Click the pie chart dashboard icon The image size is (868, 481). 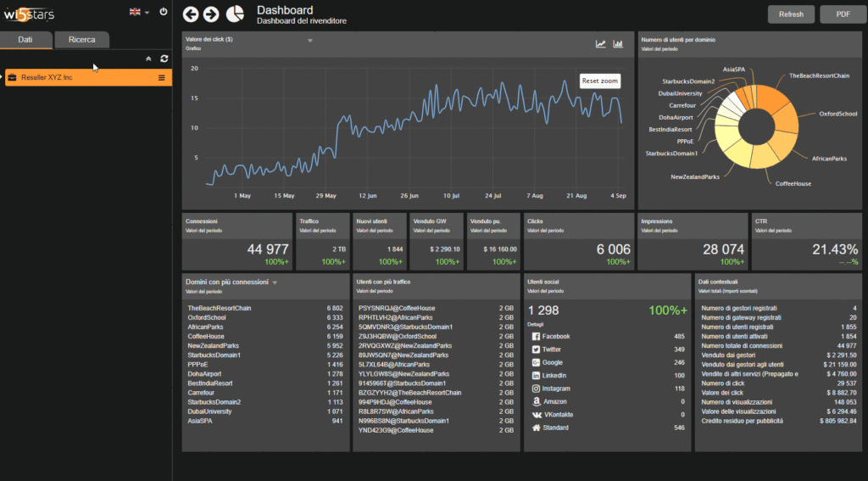236,14
